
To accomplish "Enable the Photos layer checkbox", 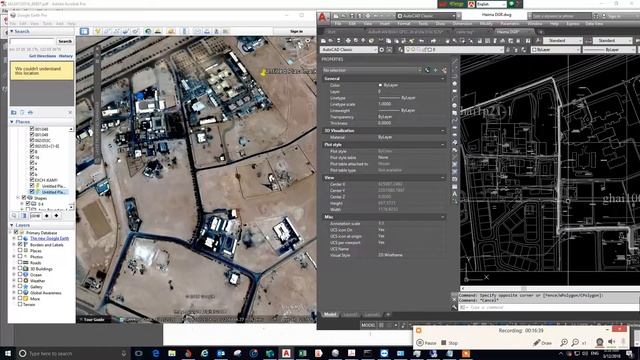I will pos(20,257).
